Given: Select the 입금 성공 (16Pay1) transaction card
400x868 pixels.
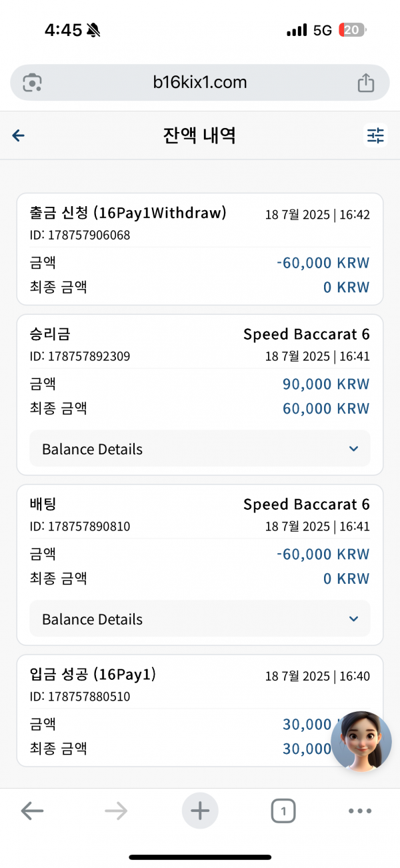Looking at the screenshot, I should point(200,711).
